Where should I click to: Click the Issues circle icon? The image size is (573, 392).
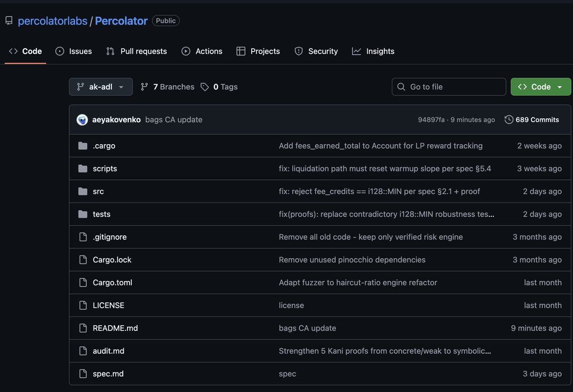coord(60,51)
